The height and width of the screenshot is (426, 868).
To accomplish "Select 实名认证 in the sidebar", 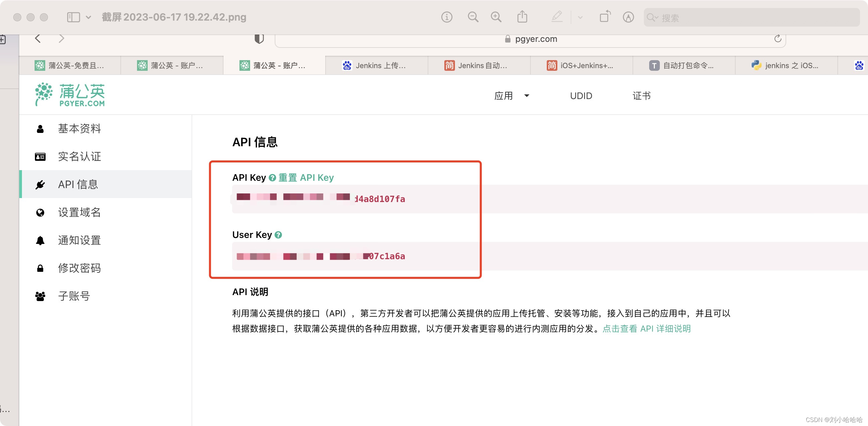I will point(106,156).
